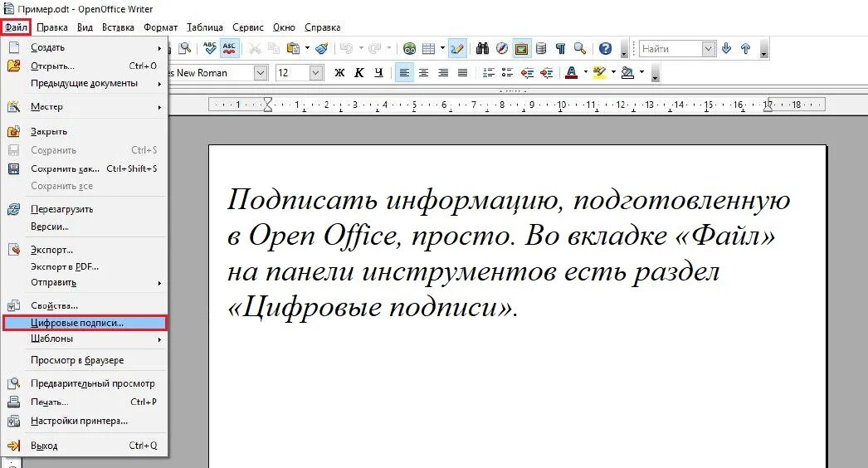The height and width of the screenshot is (468, 868).
Task: Open the font size dropdown arrow
Action: [316, 72]
